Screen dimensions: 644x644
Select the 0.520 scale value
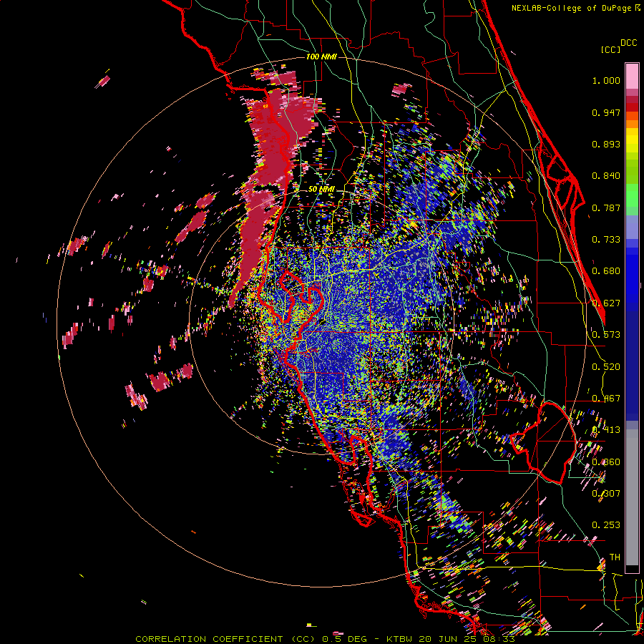606,367
